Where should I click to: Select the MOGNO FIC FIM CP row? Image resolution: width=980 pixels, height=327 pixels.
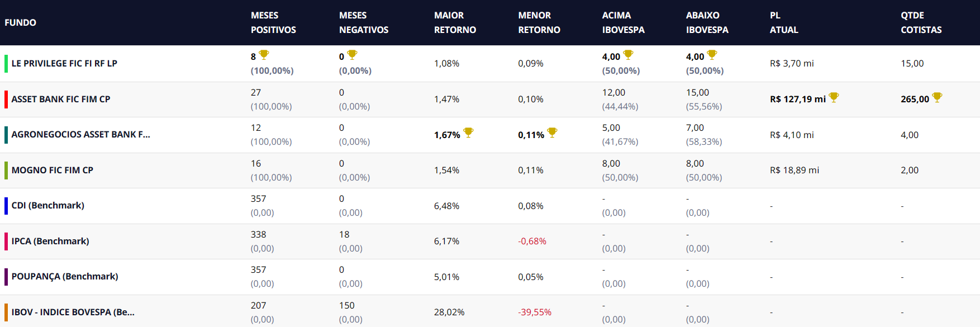pos(53,170)
